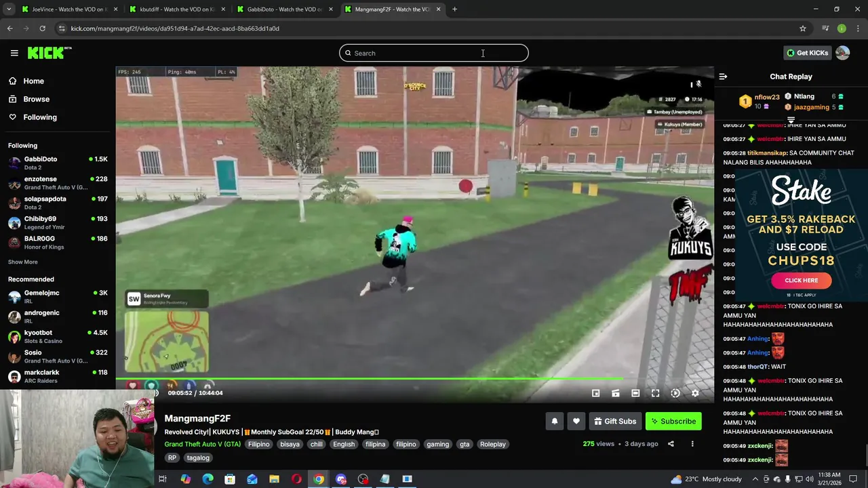Open Chrome profile avatar
Image resolution: width=868 pixels, height=488 pixels.
coord(842,28)
